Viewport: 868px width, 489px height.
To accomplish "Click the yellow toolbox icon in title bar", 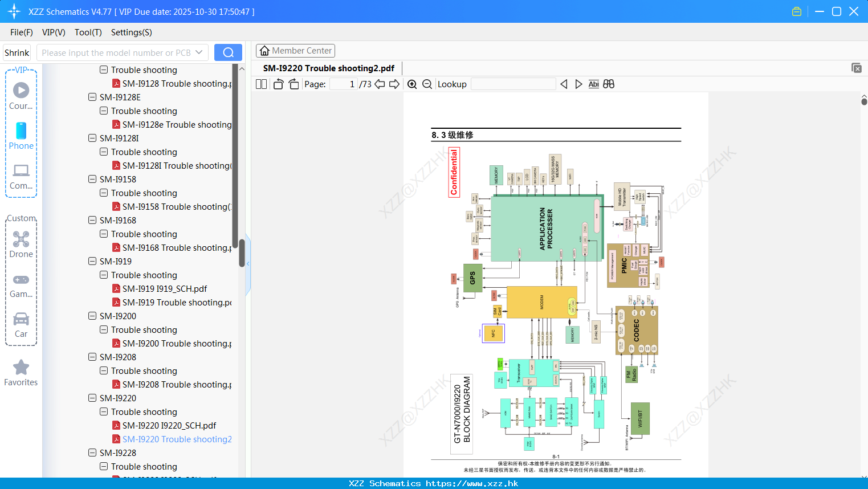I will 797,11.
